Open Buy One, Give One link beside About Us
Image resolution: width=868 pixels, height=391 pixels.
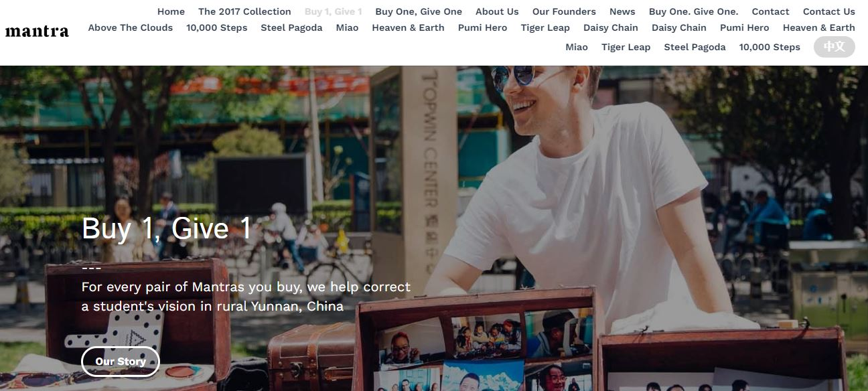click(419, 11)
